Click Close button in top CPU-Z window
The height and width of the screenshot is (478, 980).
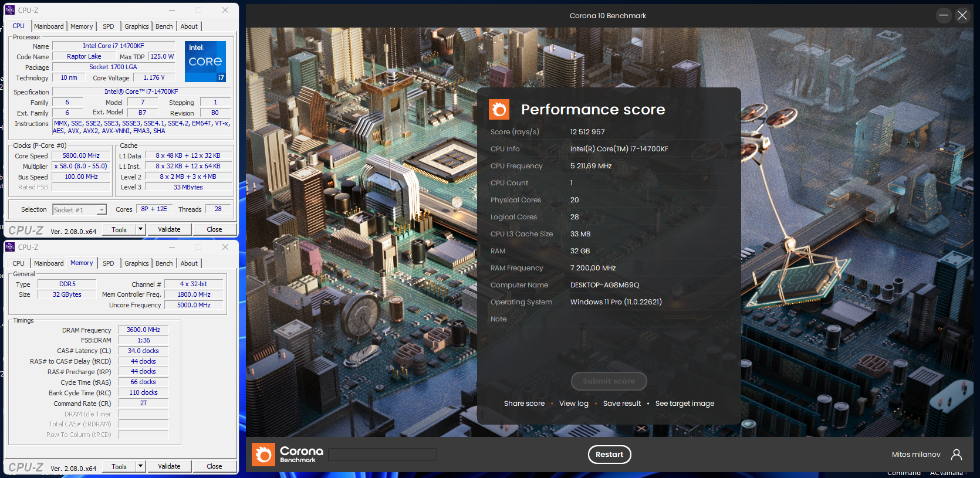214,229
